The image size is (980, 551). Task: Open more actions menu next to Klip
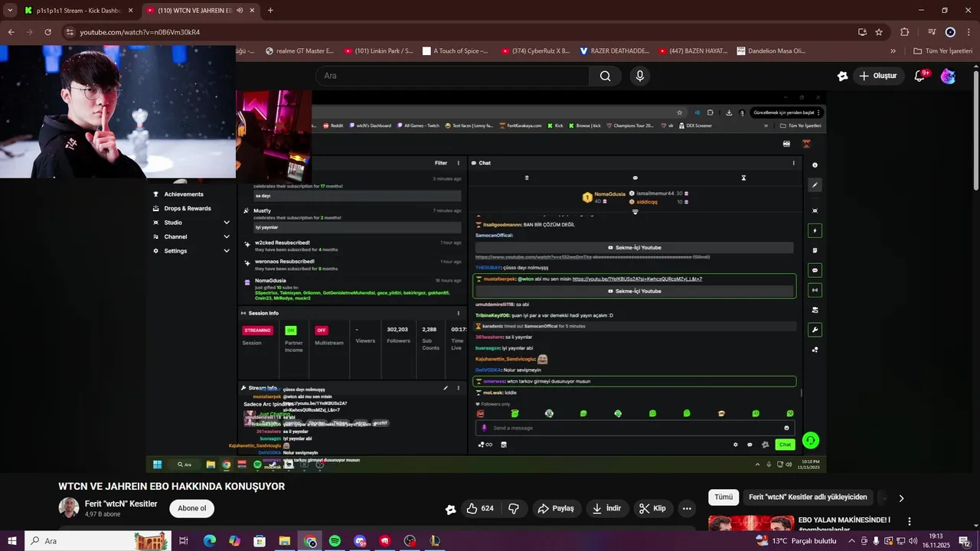point(687,508)
